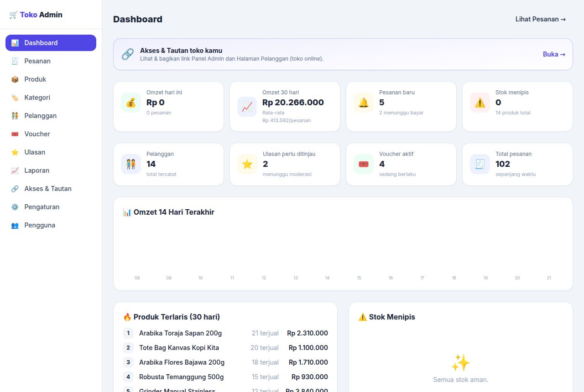Click the warning icon on Stok menipis card
The image size is (584, 392).
click(x=480, y=103)
